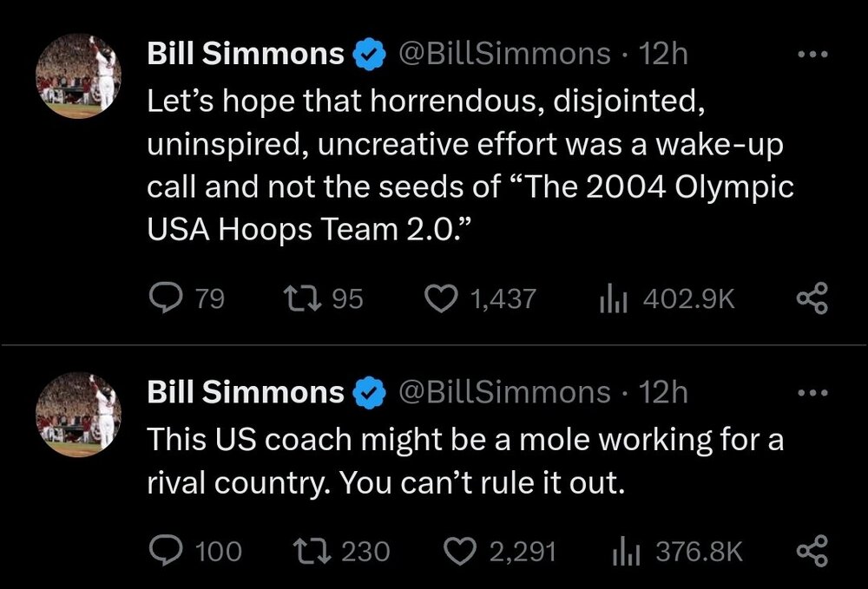Click @BillSimmons handle on second tweet
The image size is (868, 589).
(503, 393)
